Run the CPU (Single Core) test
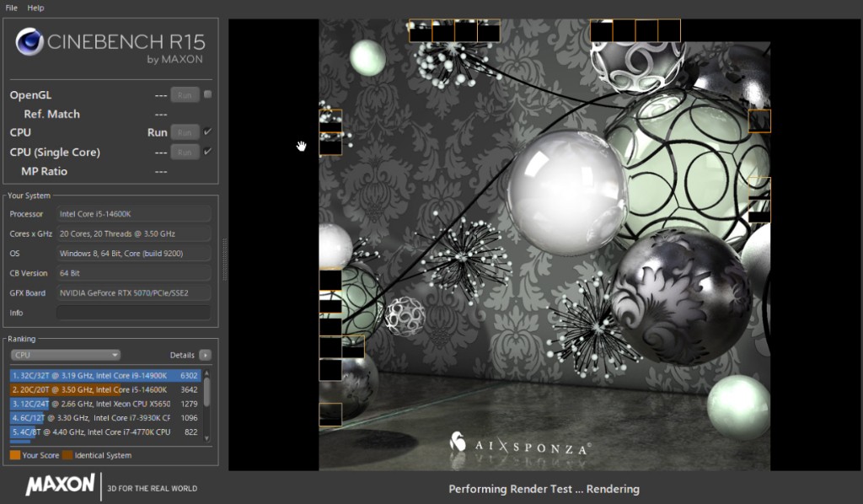The height and width of the screenshot is (504, 863). pos(185,152)
